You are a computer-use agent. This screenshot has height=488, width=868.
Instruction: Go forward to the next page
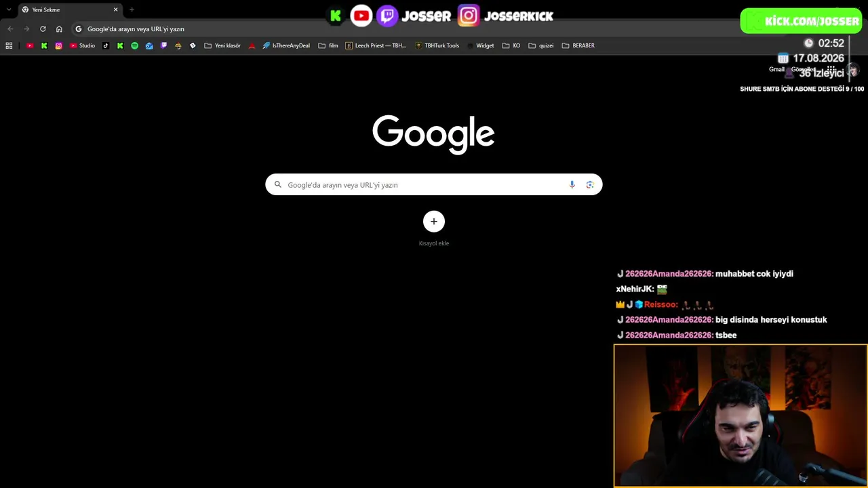tap(26, 29)
